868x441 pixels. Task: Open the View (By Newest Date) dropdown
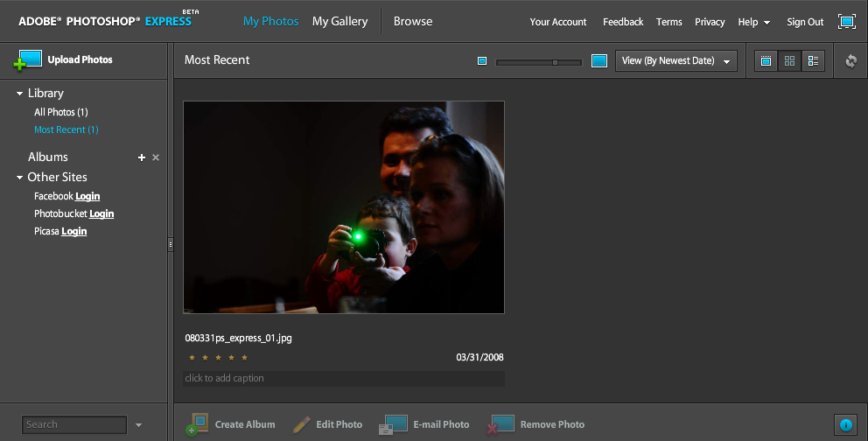pyautogui.click(x=676, y=61)
